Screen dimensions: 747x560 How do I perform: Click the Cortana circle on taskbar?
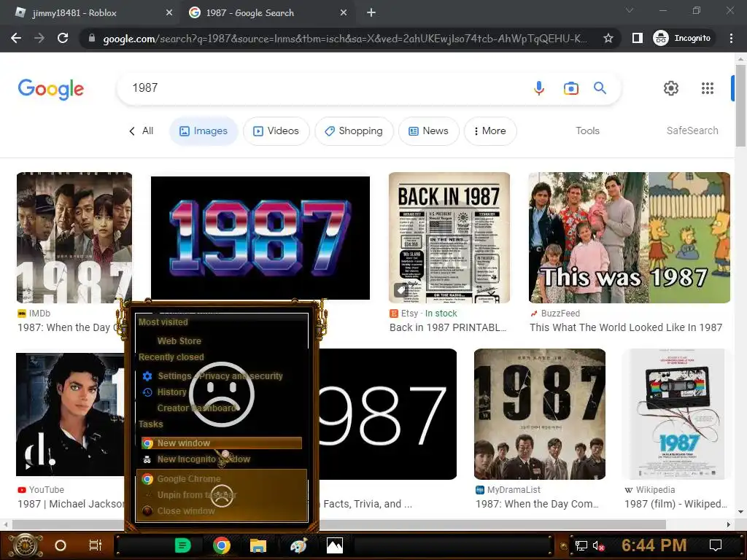pos(61,545)
